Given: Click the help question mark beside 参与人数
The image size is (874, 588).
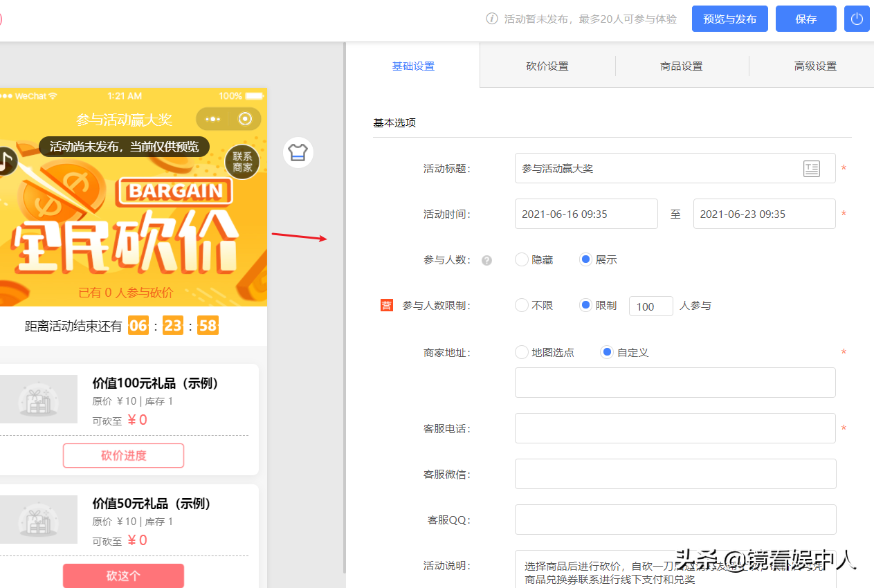Looking at the screenshot, I should (486, 259).
